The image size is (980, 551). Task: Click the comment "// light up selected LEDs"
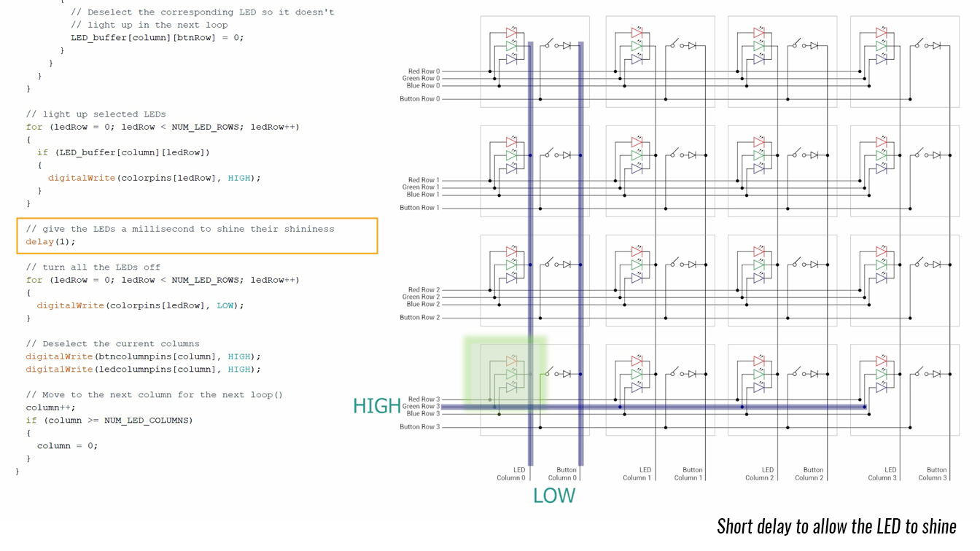pyautogui.click(x=96, y=114)
